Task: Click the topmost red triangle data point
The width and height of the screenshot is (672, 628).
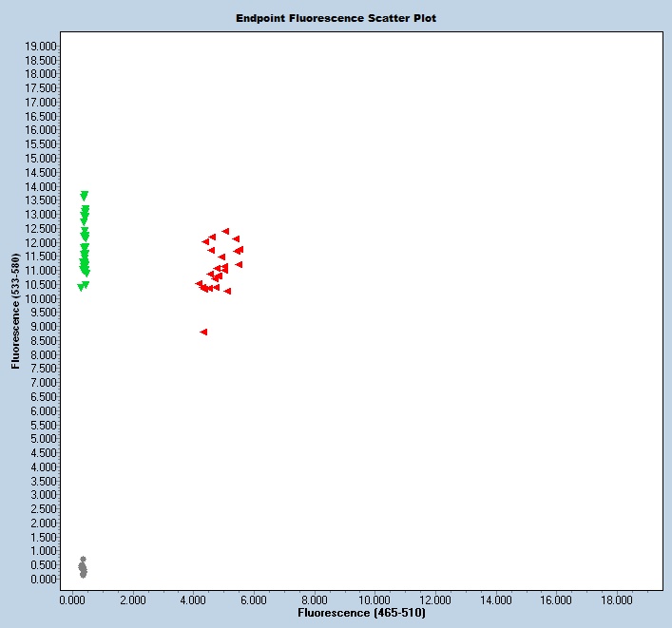Action: tap(225, 231)
